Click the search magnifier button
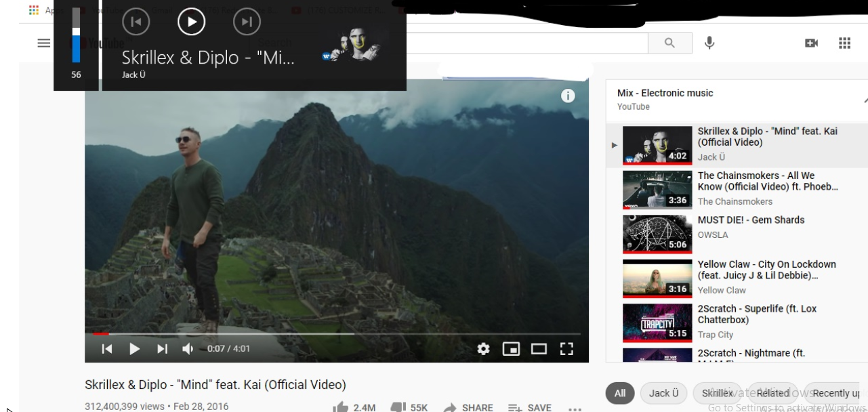 click(669, 43)
